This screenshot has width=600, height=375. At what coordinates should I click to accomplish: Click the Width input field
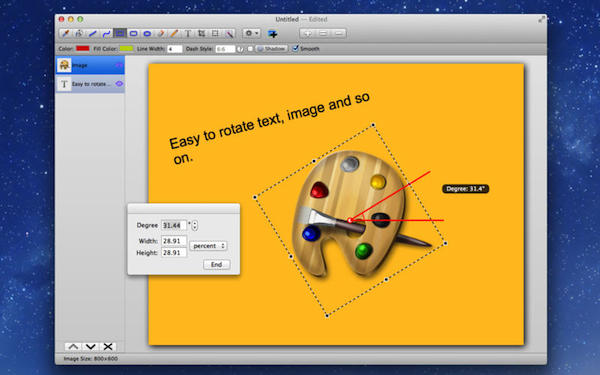[x=174, y=241]
